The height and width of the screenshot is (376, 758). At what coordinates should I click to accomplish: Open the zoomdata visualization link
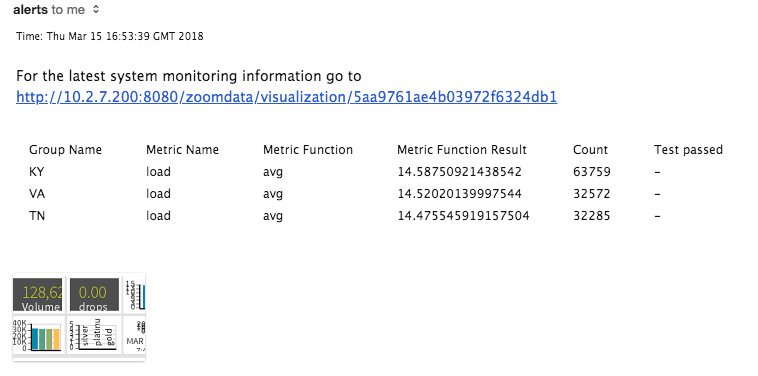tap(286, 97)
